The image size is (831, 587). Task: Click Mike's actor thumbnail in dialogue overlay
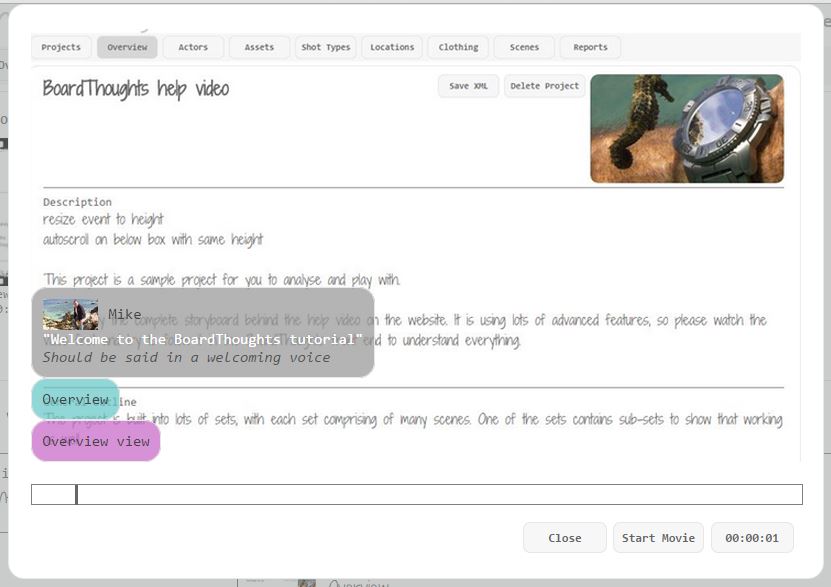[70, 314]
